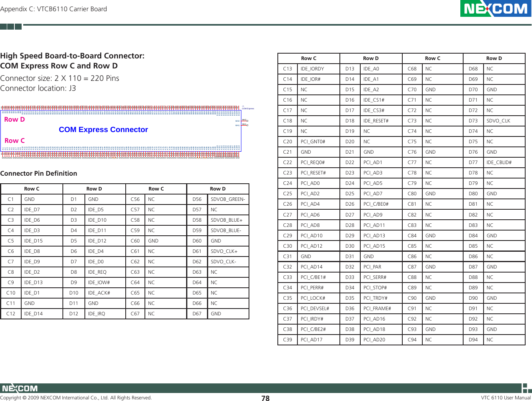Click the COM Express Connector diagram label

point(103,130)
